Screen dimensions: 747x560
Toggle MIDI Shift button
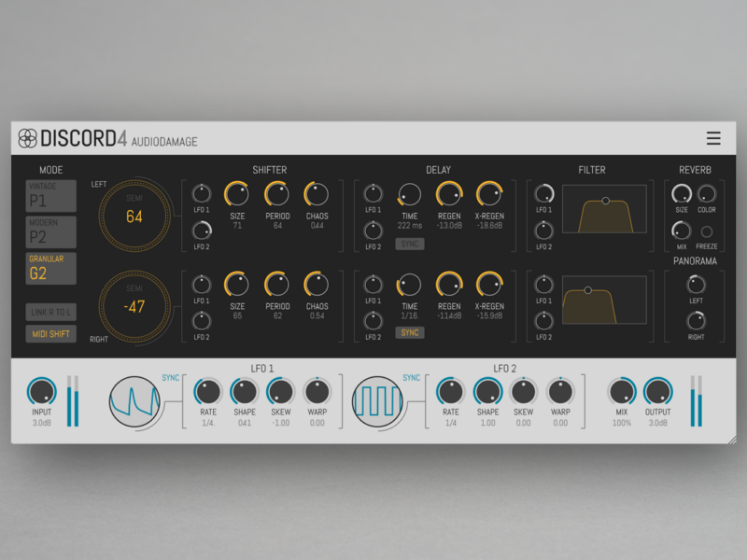click(x=51, y=334)
